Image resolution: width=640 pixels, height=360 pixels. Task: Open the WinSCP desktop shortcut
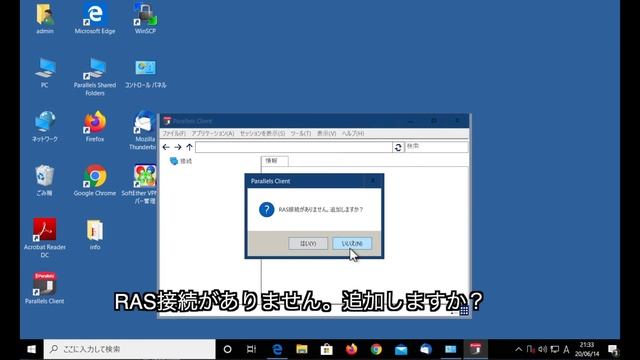[145, 18]
